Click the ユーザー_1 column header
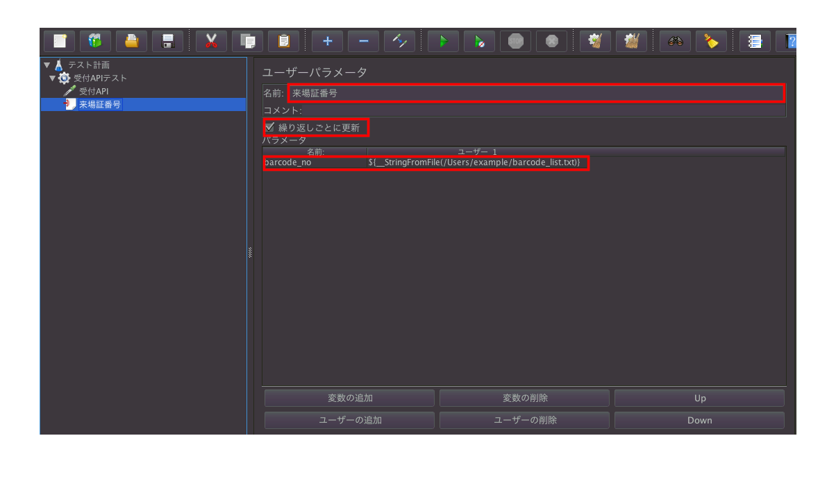The width and height of the screenshot is (836, 504). [x=576, y=151]
